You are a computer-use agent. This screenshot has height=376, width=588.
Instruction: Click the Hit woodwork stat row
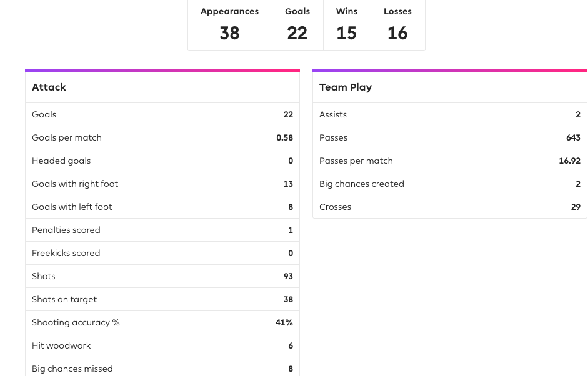tap(162, 345)
